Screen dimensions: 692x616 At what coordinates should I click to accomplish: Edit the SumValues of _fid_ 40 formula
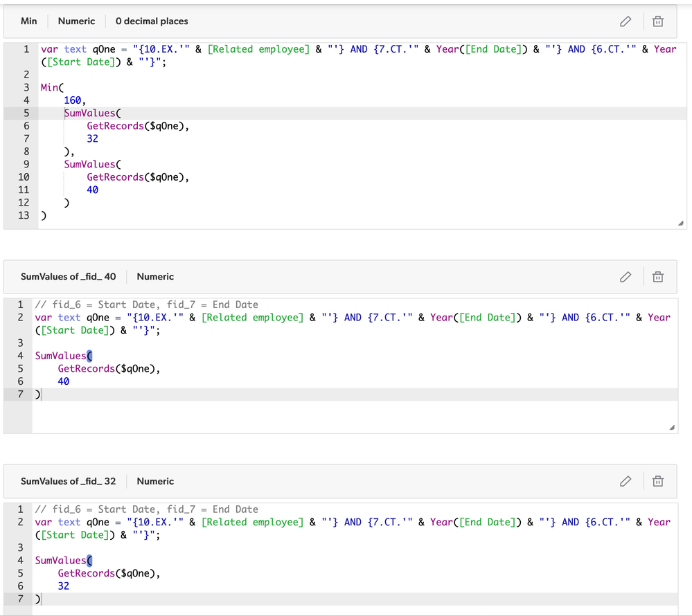(x=626, y=277)
